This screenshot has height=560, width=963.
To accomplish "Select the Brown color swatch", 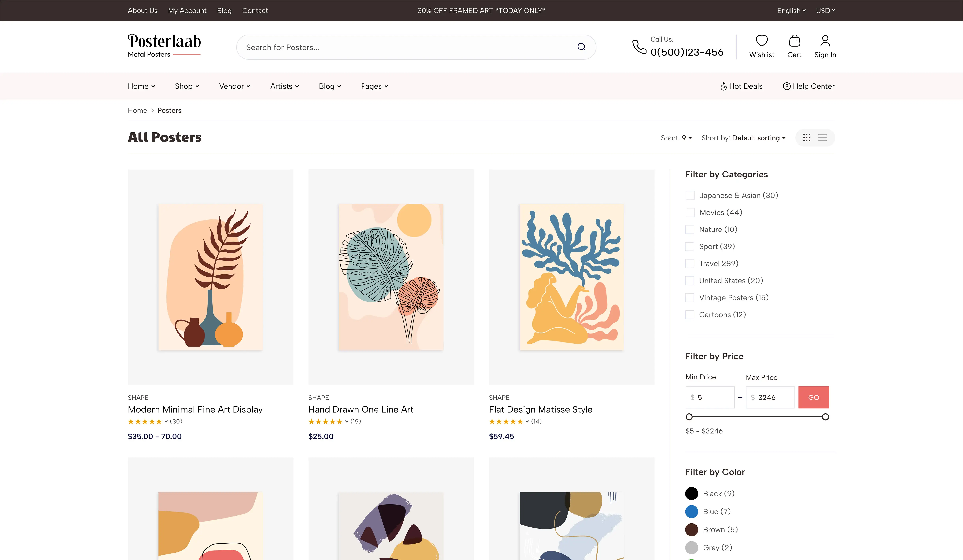I will 691,529.
